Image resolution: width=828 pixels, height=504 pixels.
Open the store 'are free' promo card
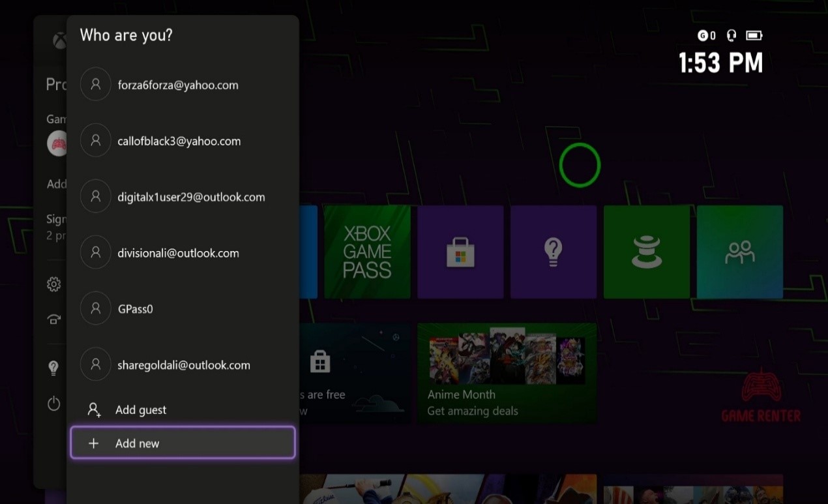[355, 372]
